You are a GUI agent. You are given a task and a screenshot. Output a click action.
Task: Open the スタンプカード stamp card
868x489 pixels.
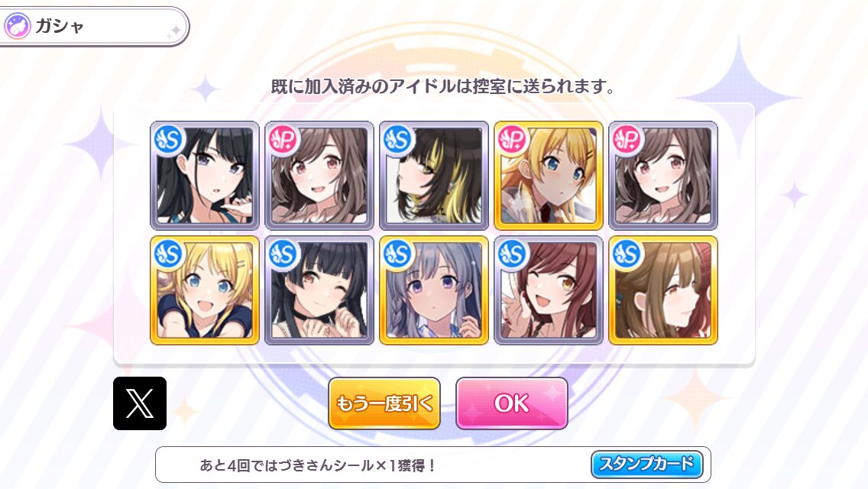[x=647, y=464]
